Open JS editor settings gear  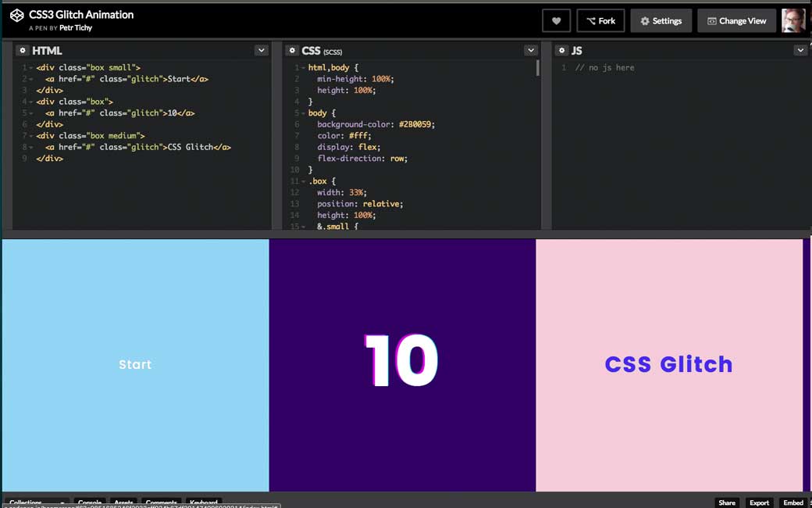point(562,51)
